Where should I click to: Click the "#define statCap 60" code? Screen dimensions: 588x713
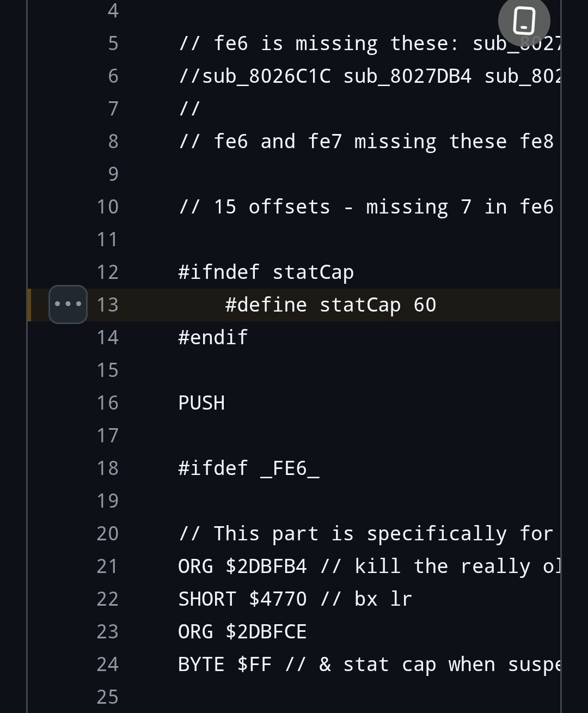coord(330,304)
